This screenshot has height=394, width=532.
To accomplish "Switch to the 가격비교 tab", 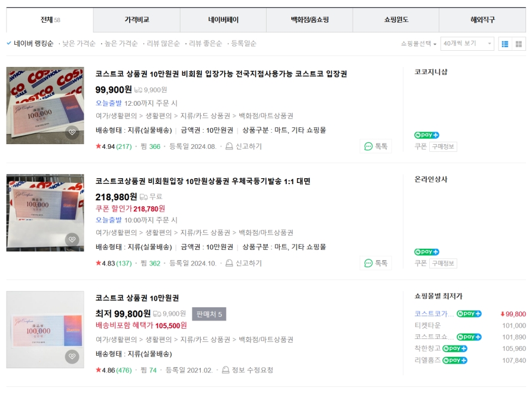I will (137, 20).
